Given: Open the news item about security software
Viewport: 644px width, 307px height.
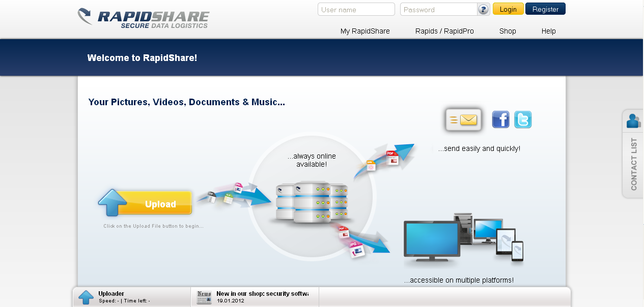Looking at the screenshot, I should click(x=262, y=294).
